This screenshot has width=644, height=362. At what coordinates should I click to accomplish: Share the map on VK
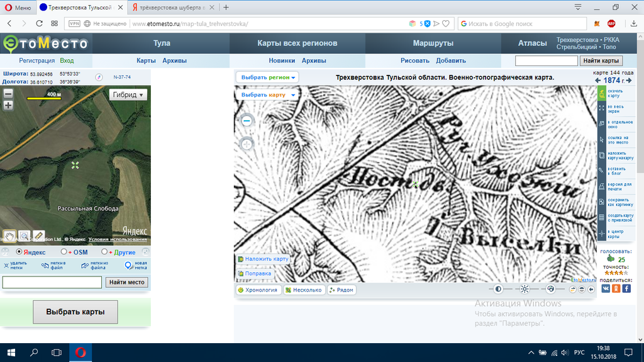606,288
